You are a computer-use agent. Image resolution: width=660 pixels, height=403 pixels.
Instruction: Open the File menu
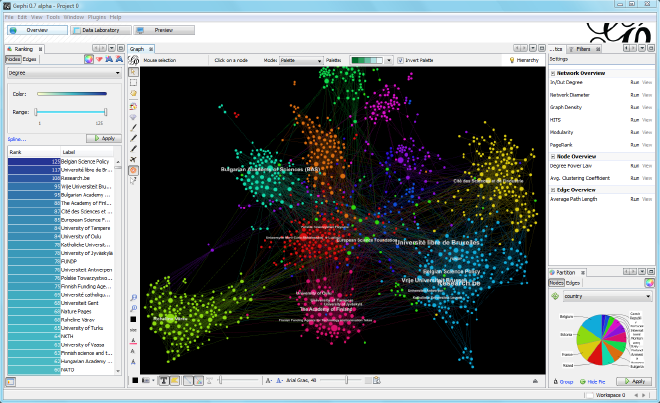[9, 17]
